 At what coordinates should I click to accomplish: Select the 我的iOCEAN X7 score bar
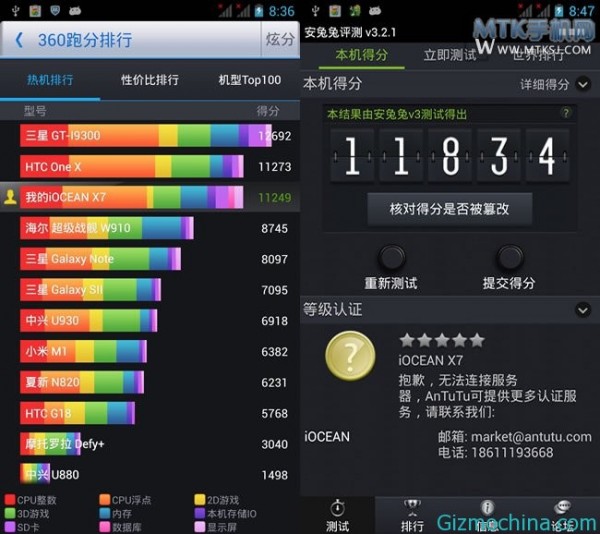131,197
